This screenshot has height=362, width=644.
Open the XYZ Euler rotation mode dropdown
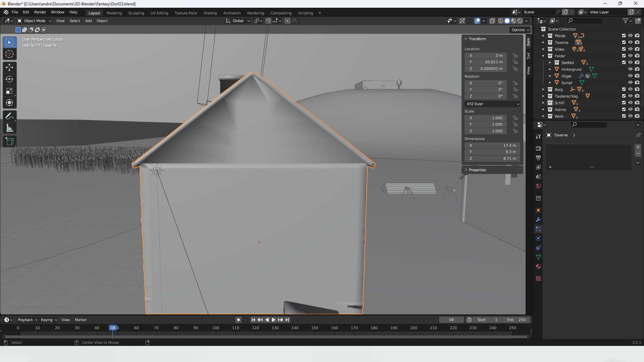pyautogui.click(x=492, y=104)
